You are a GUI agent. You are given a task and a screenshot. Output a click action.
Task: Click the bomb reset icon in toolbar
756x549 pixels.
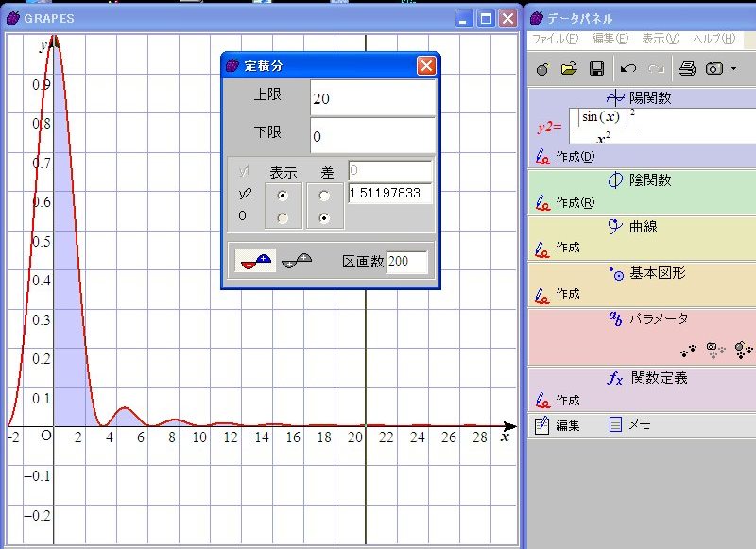542,69
